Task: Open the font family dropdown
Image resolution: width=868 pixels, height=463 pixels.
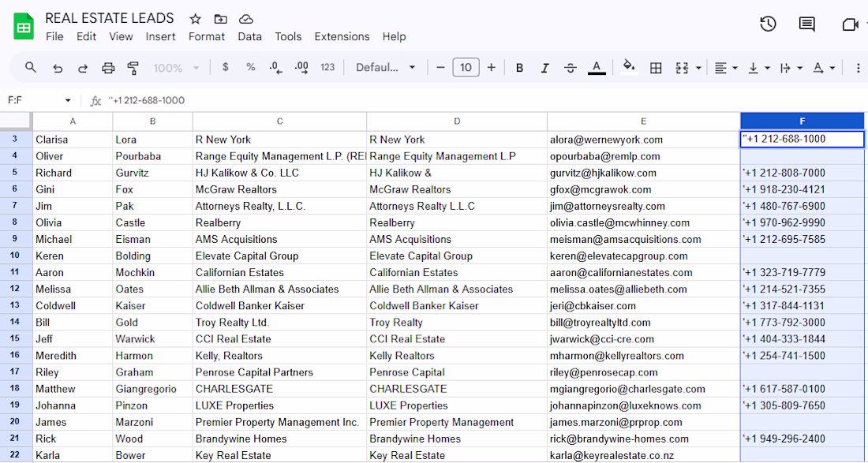Action: tap(385, 68)
